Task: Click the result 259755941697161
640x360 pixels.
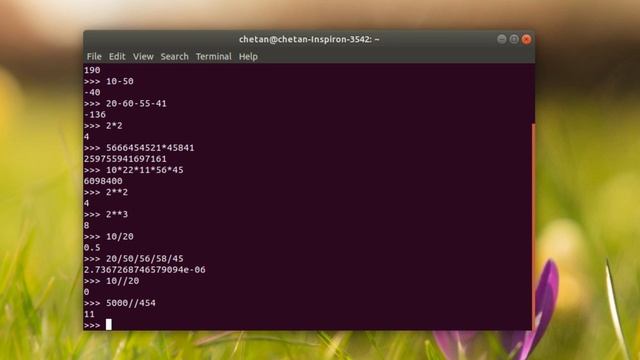Action: [x=125, y=159]
